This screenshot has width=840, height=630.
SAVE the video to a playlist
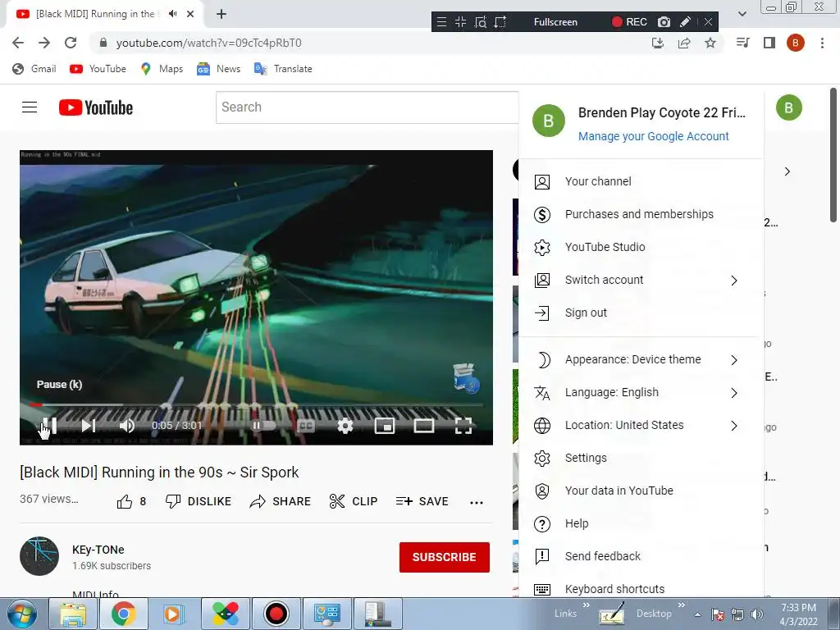422,501
